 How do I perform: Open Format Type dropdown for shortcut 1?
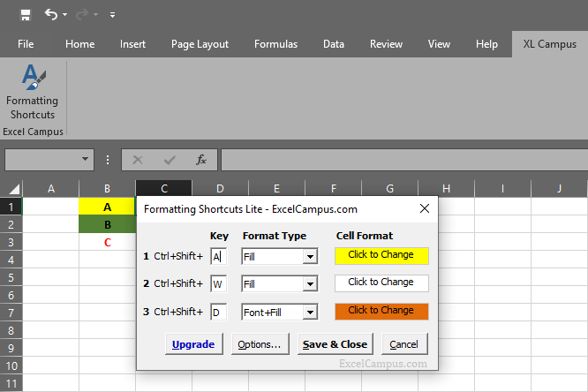coord(310,257)
